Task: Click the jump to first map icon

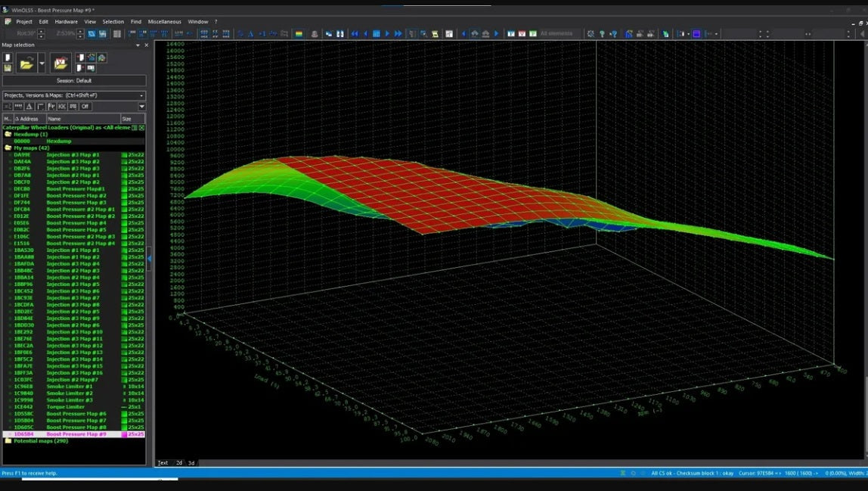Action: [354, 34]
